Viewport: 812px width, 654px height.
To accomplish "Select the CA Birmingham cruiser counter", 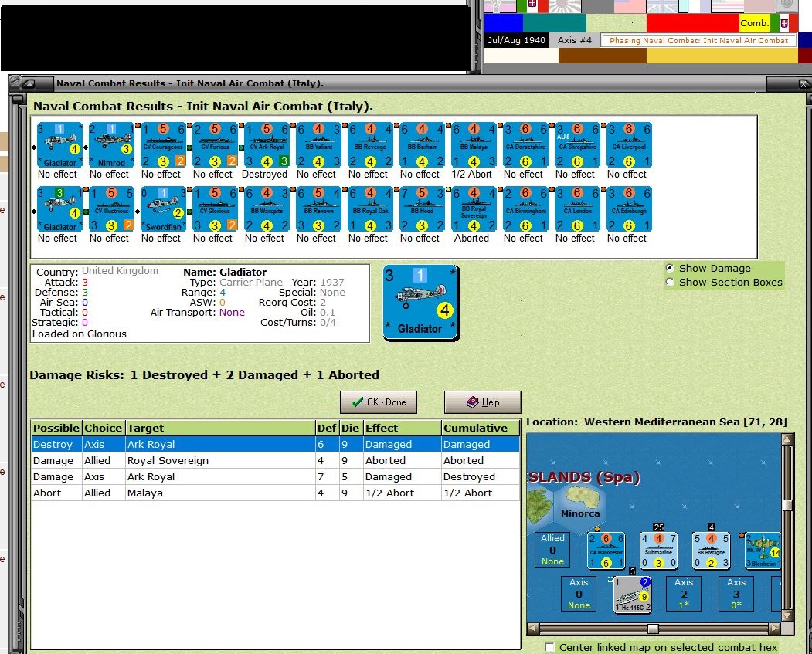I will (x=525, y=208).
